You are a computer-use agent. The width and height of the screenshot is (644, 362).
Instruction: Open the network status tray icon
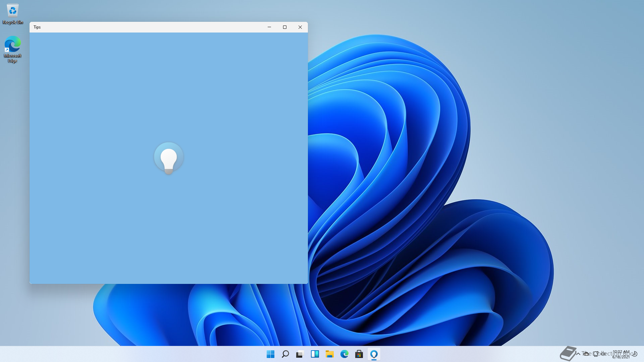(596, 354)
